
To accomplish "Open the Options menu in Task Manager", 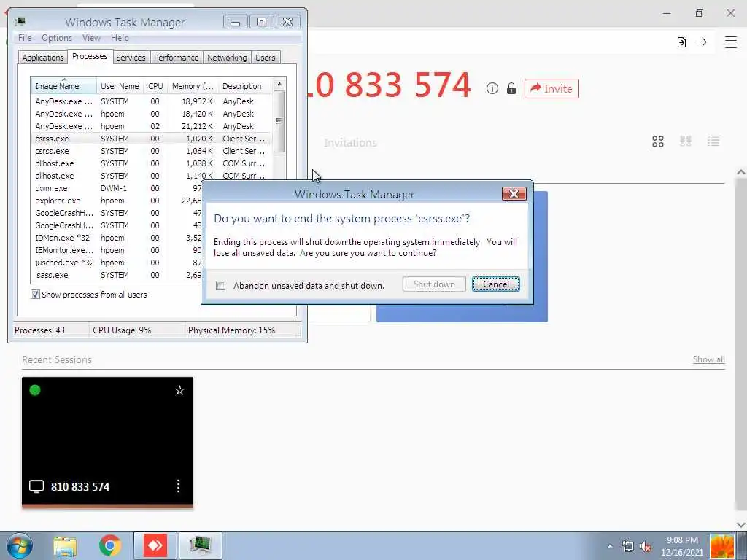I will [57, 38].
